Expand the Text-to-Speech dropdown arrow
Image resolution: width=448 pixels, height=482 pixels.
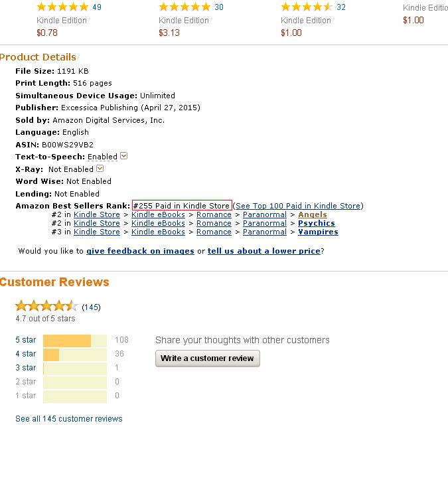tap(124, 157)
